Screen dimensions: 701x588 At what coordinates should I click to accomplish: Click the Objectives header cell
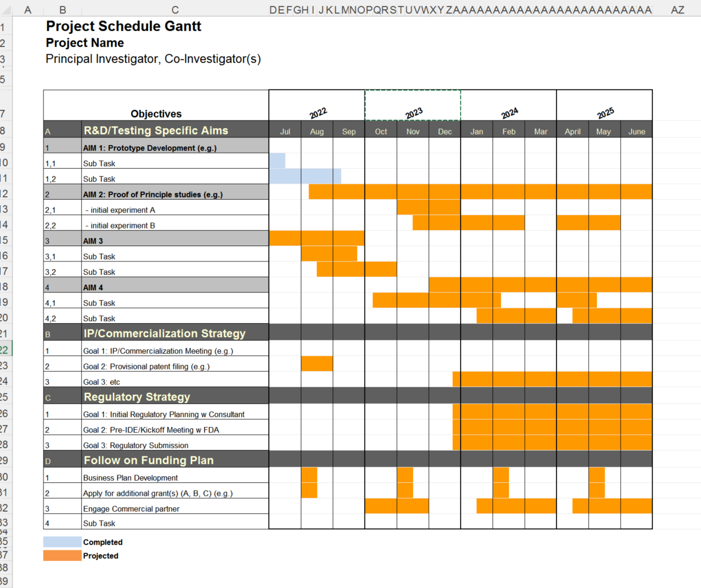pyautogui.click(x=156, y=113)
